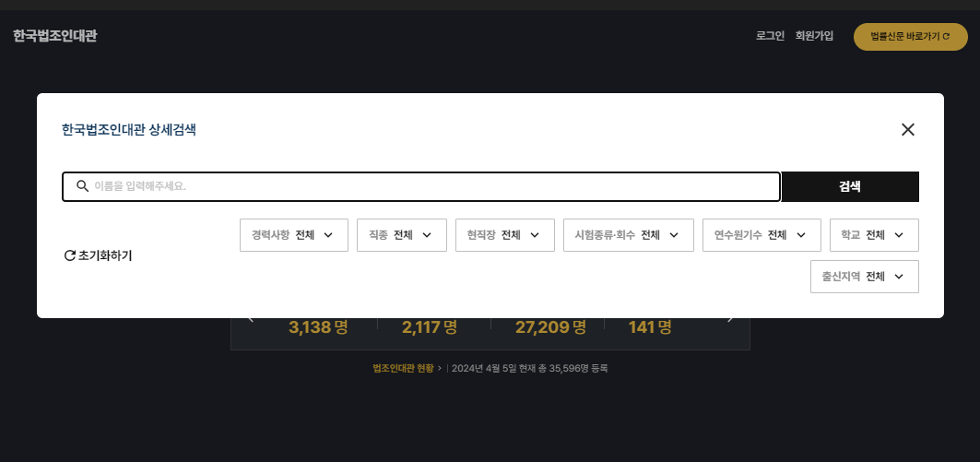
Task: Click the chevron icon on 출신지역 filter
Action: (x=899, y=277)
